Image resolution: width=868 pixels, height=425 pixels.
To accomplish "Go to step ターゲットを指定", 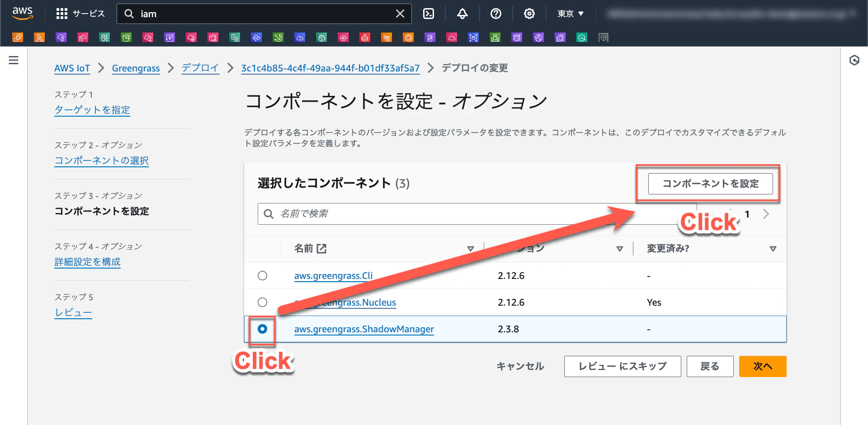I will pos(92,110).
